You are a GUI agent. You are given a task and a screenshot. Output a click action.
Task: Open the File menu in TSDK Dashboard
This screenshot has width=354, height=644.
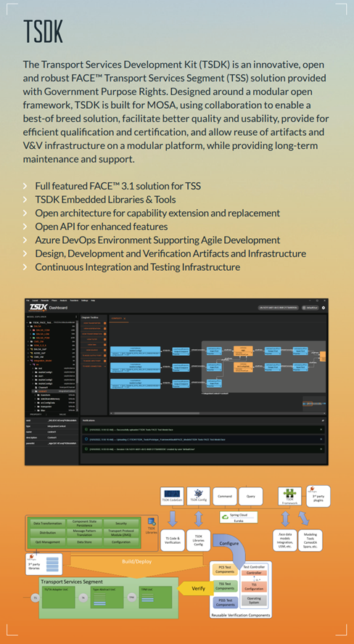pos(28,301)
